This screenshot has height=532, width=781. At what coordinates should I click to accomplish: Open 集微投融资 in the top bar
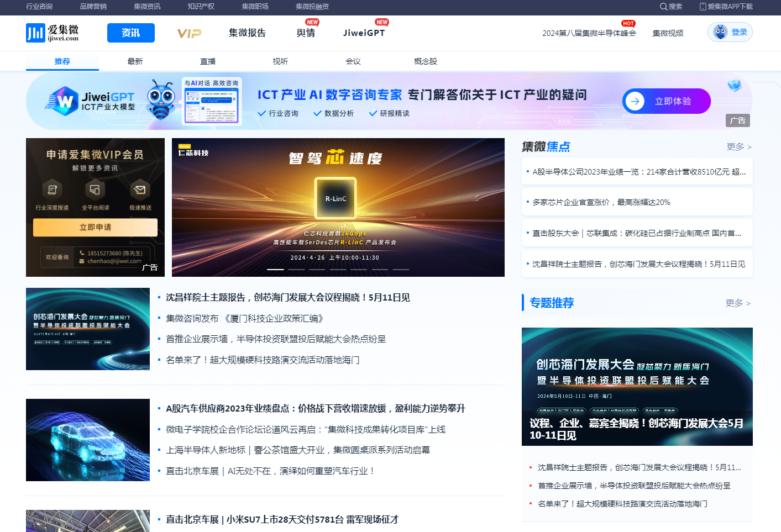click(x=312, y=7)
